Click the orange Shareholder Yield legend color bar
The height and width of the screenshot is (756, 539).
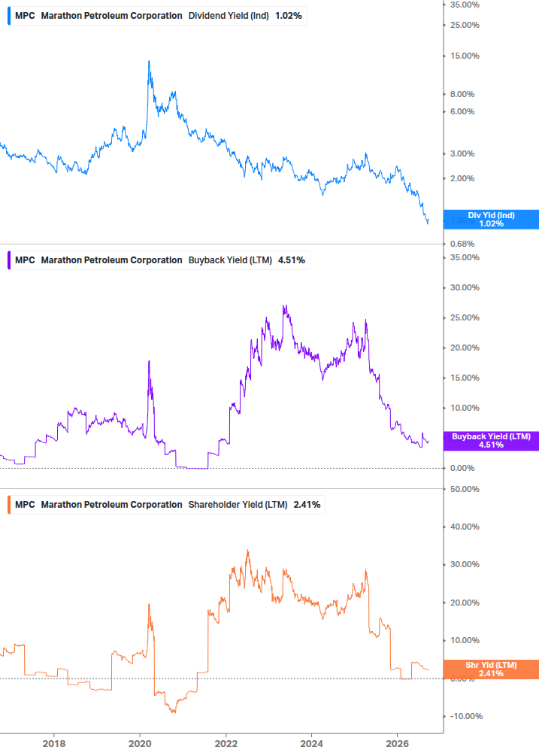[9, 505]
